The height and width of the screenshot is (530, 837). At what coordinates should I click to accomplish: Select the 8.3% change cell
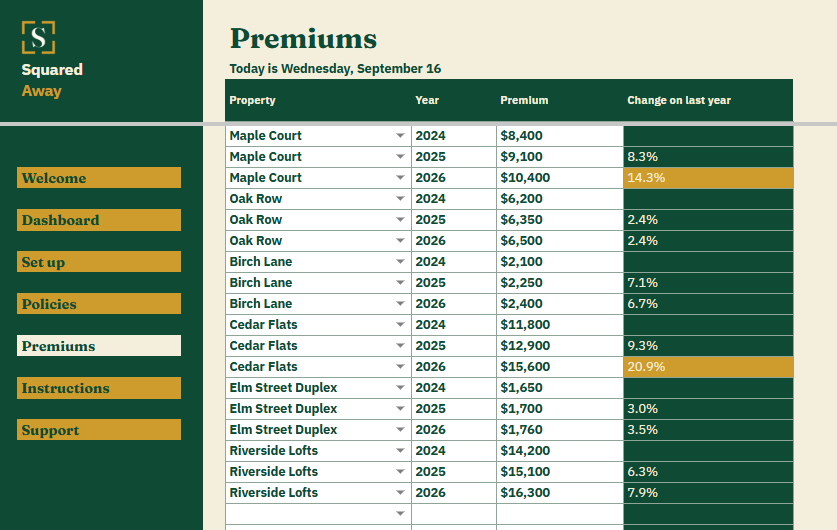point(708,156)
